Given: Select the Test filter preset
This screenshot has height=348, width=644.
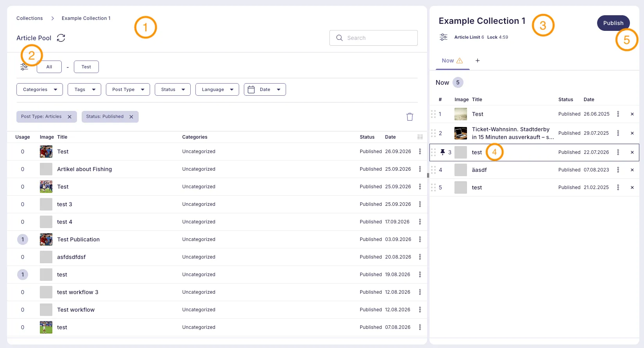Looking at the screenshot, I should point(86,67).
